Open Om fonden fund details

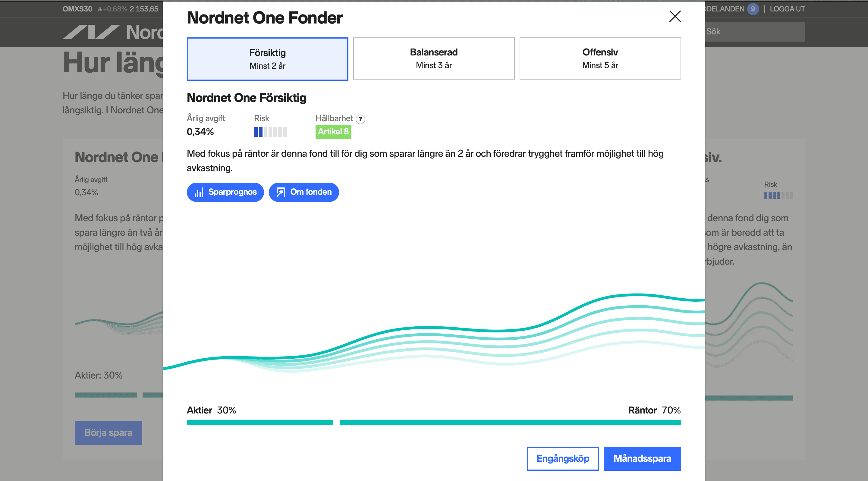coord(311,192)
